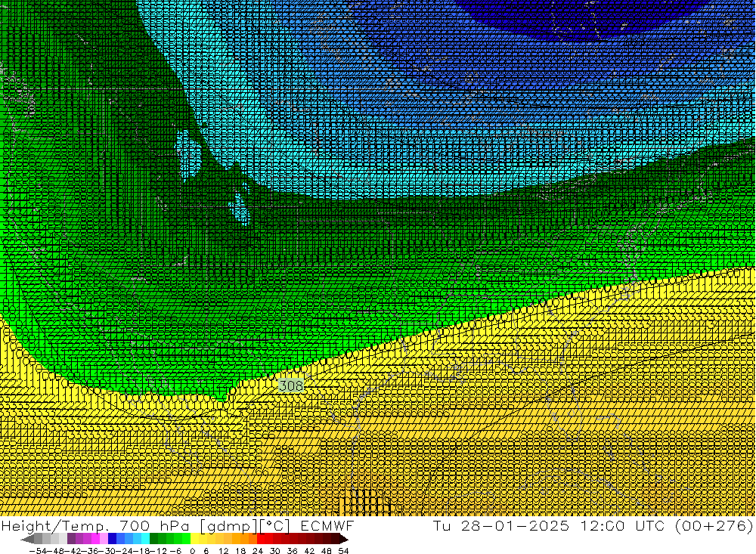The width and height of the screenshot is (756, 554).
Task: Click the 'Tu 28-01-2025' date text
Action: click(501, 525)
